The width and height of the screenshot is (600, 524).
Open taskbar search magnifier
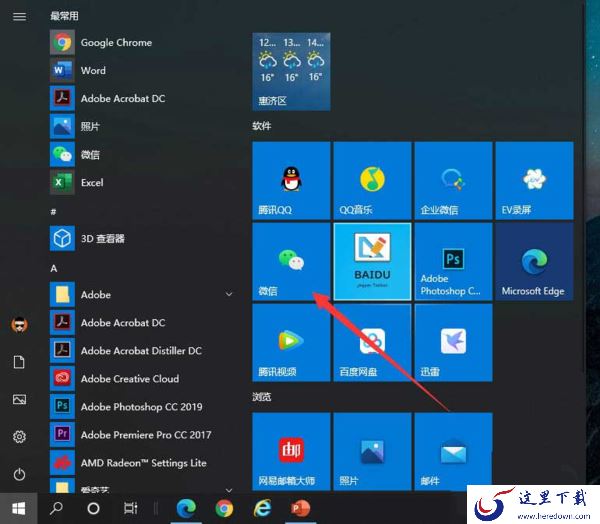click(56, 508)
